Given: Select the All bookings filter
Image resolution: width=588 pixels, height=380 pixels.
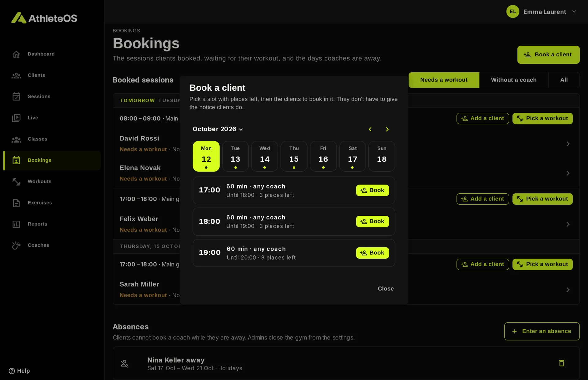Looking at the screenshot, I should tap(564, 80).
